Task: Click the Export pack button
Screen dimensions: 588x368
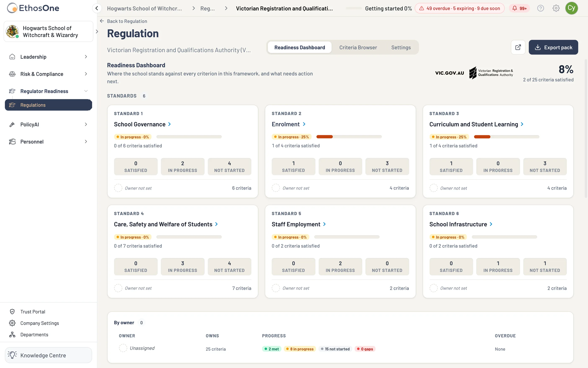Action: 553,47
